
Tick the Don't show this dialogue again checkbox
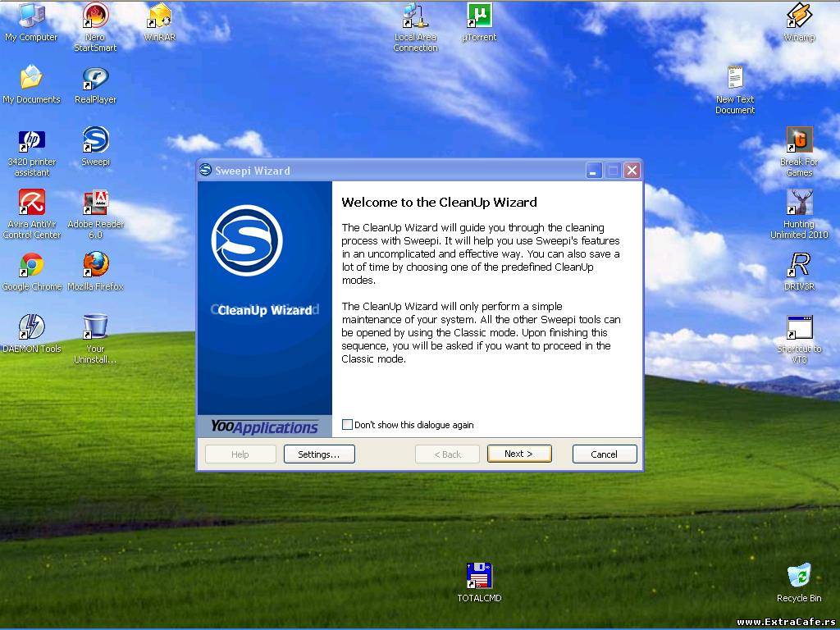coord(347,425)
